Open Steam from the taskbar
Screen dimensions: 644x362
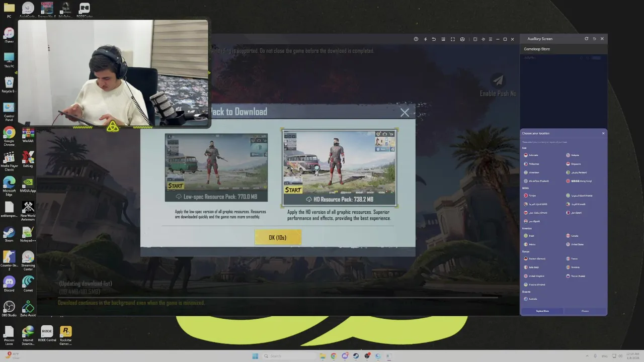coord(356,356)
